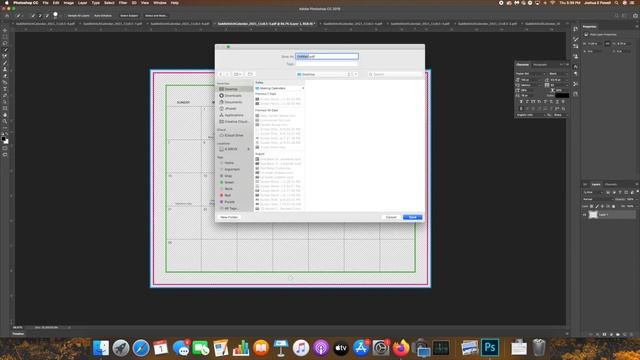Select Applications in dialog sidebar
Image resolution: width=640 pixels, height=360 pixels.
[x=234, y=115]
